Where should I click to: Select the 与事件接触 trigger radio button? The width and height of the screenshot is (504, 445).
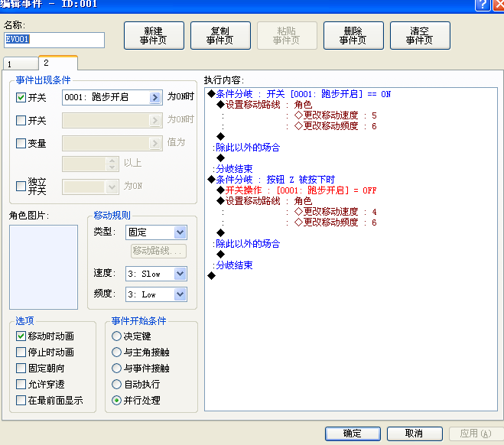click(116, 369)
